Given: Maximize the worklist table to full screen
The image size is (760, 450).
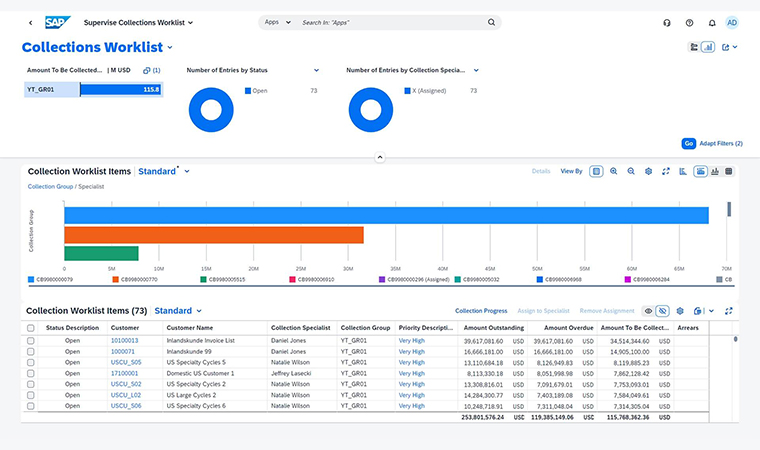Looking at the screenshot, I should tap(729, 311).
